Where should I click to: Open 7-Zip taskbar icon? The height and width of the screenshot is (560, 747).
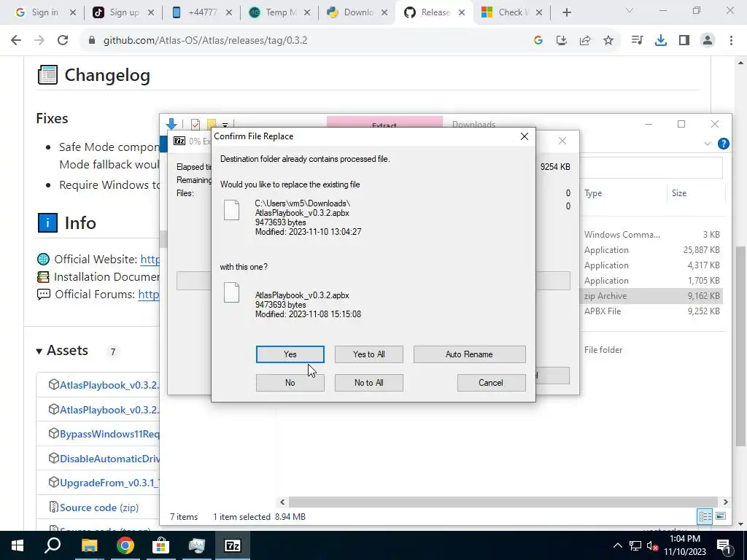pos(232,545)
